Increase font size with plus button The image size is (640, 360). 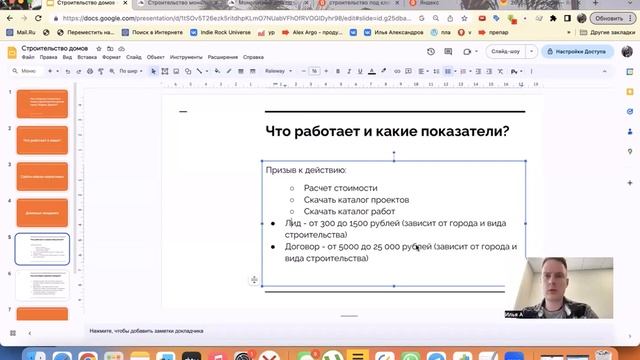tap(326, 71)
